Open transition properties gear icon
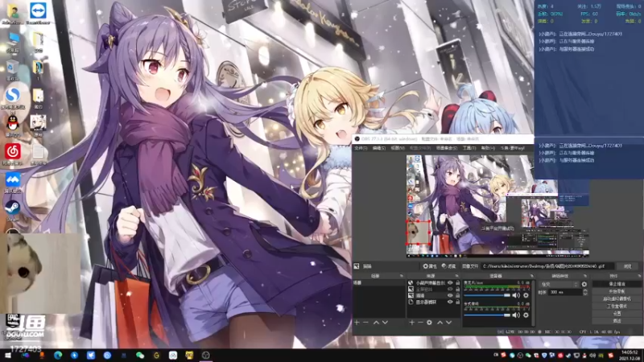 click(x=584, y=284)
